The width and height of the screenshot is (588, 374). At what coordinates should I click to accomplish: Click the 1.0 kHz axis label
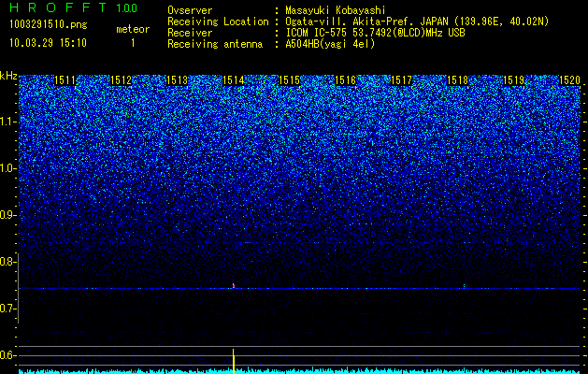tap(7, 168)
